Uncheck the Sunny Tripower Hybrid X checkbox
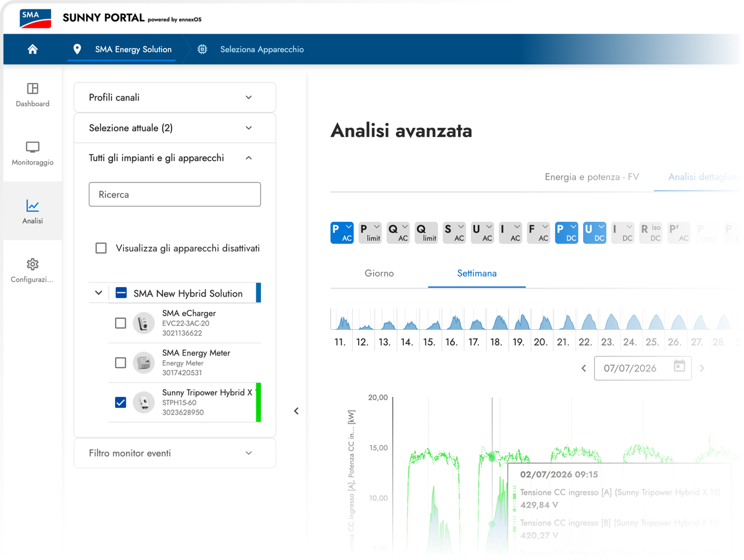Image resolution: width=744 pixels, height=560 pixels. pos(120,402)
